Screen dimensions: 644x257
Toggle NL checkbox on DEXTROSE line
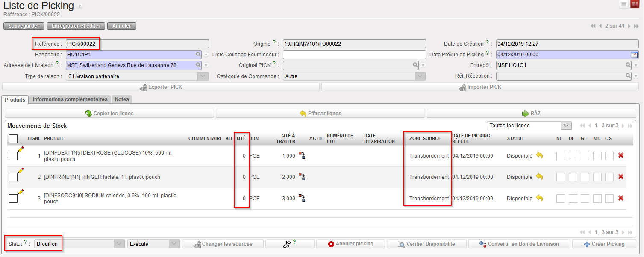pyautogui.click(x=560, y=156)
